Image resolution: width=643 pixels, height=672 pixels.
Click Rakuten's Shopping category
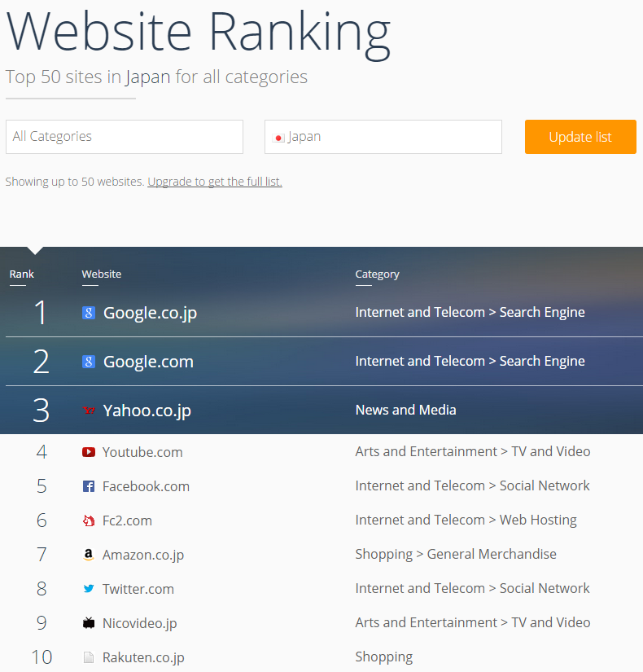click(x=384, y=657)
